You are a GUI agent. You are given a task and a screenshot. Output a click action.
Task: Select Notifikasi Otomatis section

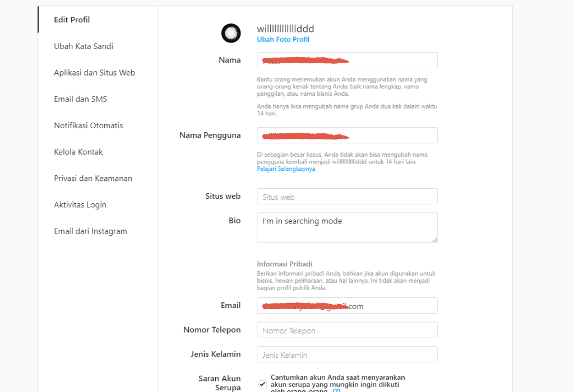88,125
